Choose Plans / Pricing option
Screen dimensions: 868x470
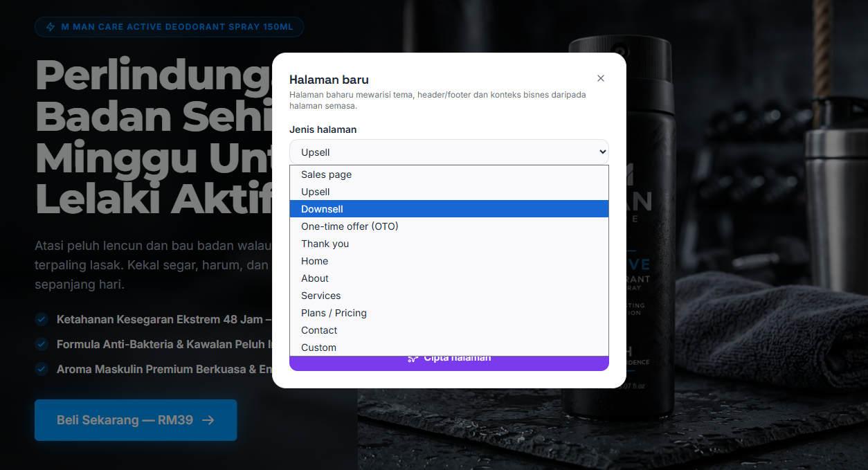pyautogui.click(x=449, y=313)
